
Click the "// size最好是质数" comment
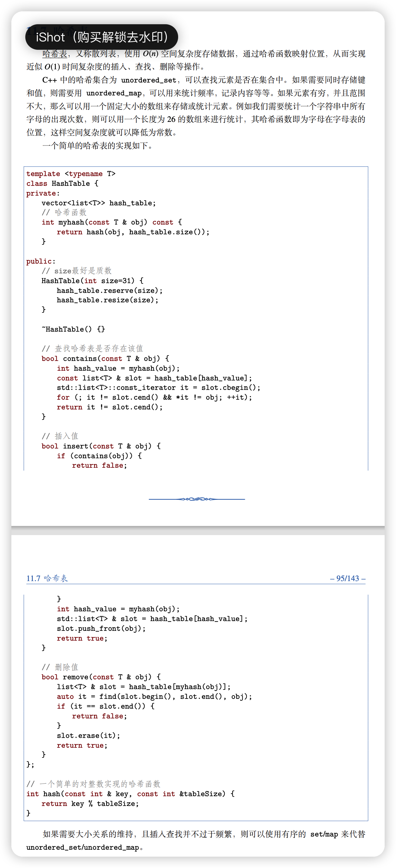77,271
